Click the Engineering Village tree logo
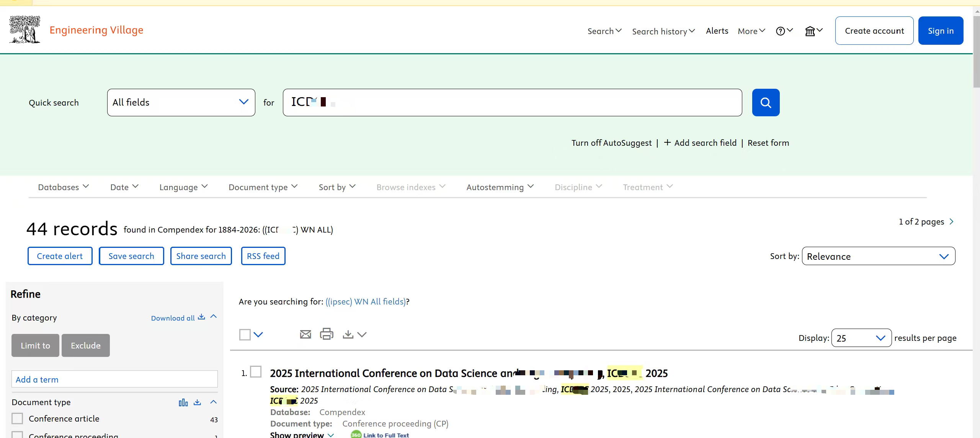Screen dimensions: 980x438 [x=25, y=30]
